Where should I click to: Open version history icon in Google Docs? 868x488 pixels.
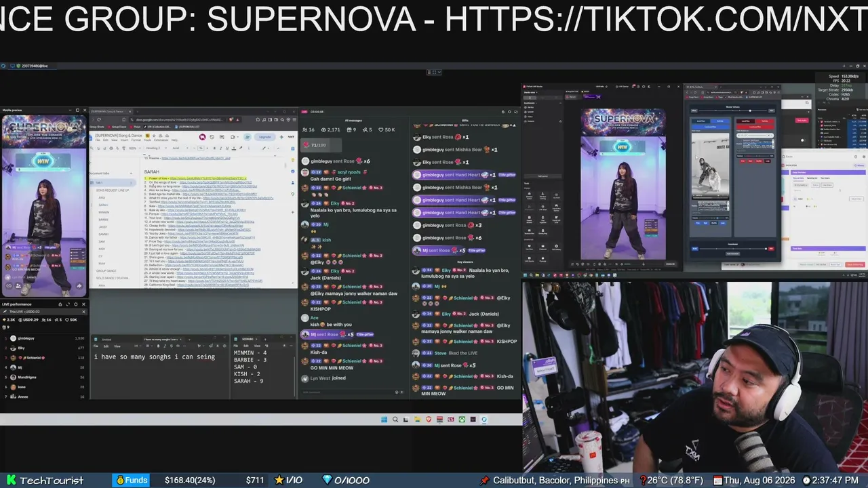pos(212,137)
